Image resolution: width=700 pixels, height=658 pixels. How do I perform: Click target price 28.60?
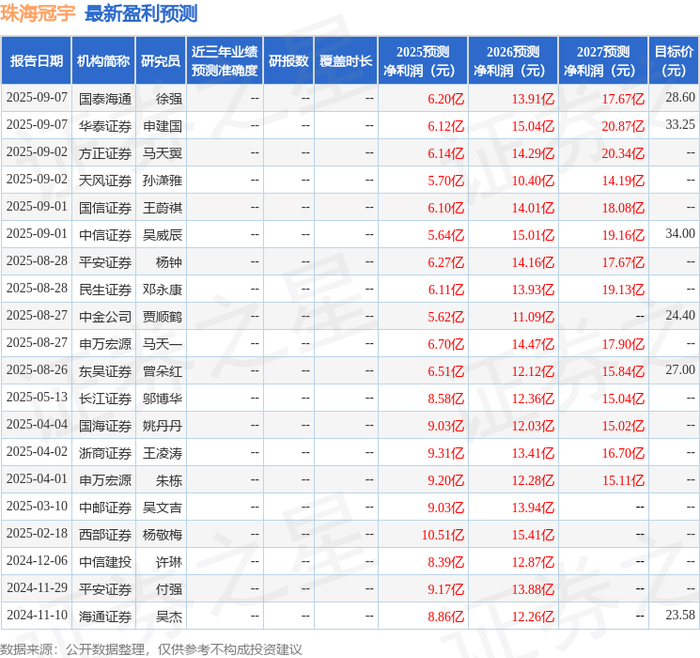click(680, 97)
